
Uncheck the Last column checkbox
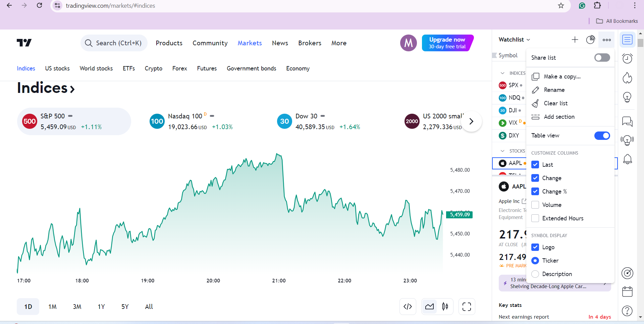(x=535, y=165)
